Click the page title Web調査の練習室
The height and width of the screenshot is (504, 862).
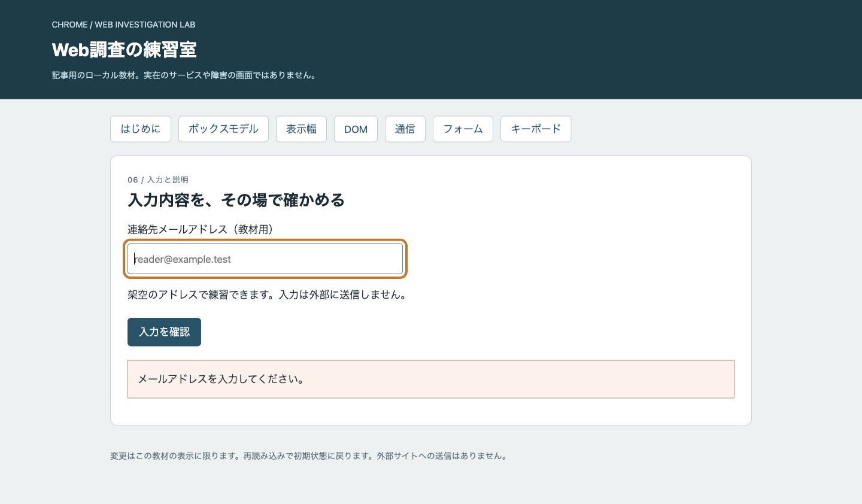coord(125,50)
